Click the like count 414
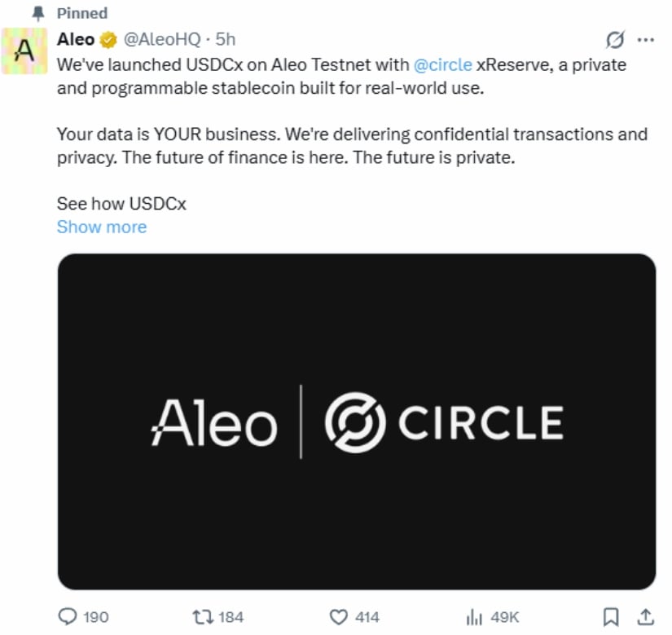672x635 pixels. (x=365, y=617)
